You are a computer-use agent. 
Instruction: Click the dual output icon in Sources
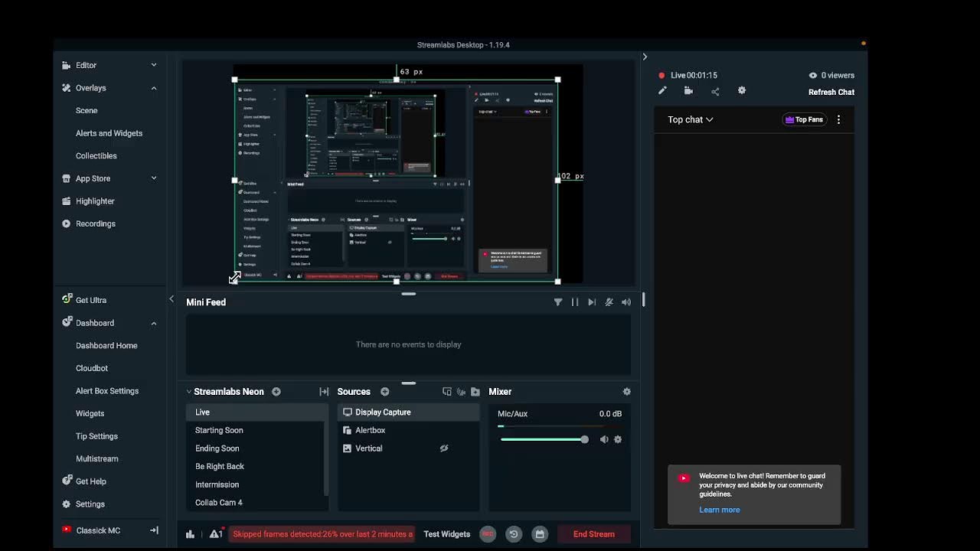click(447, 392)
